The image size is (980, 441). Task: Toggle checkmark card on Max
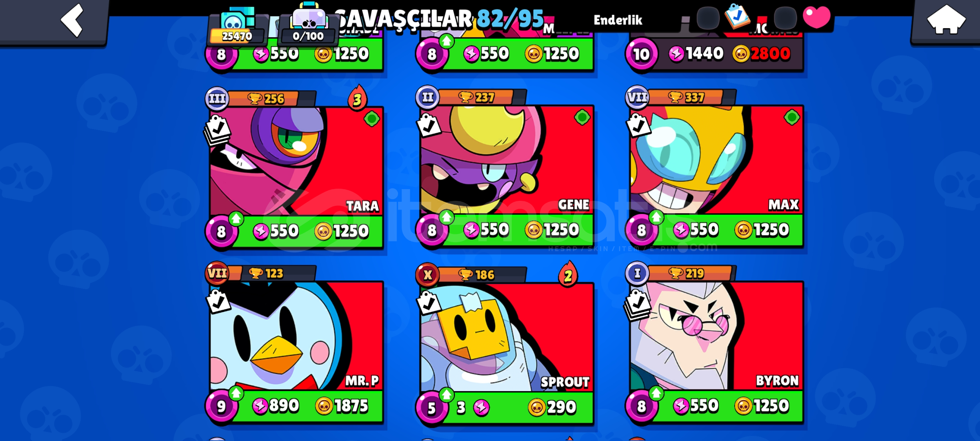click(638, 125)
